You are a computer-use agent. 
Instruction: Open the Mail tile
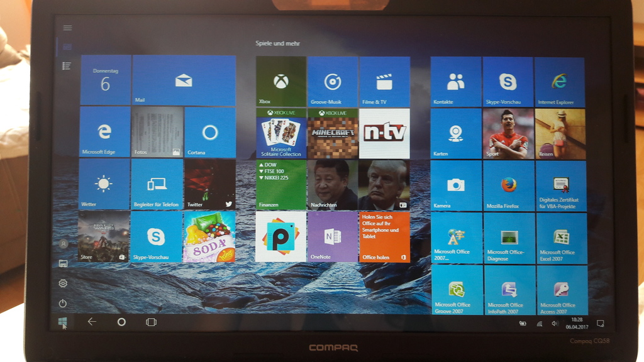pyautogui.click(x=184, y=80)
